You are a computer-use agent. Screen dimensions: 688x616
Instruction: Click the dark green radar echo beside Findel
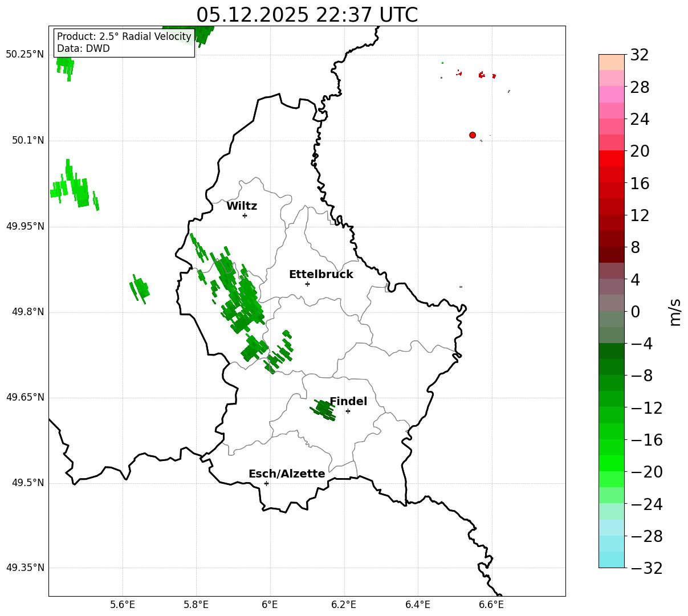click(323, 410)
